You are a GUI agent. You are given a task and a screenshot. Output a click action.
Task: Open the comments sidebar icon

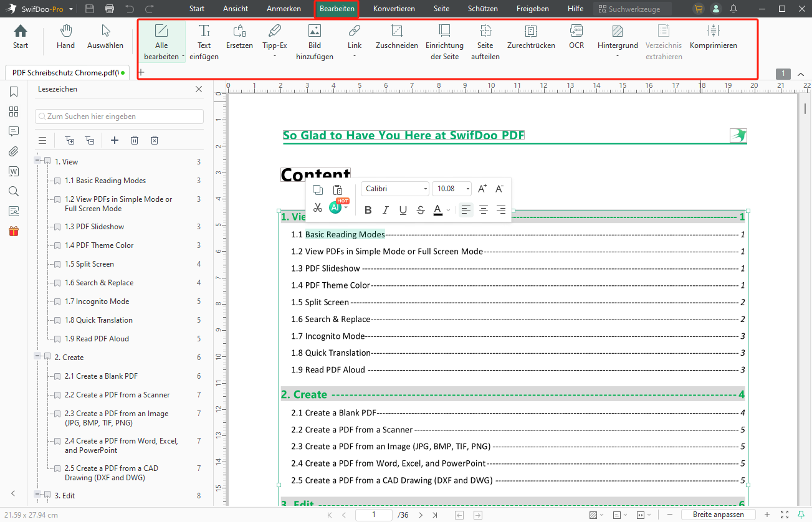pos(14,131)
